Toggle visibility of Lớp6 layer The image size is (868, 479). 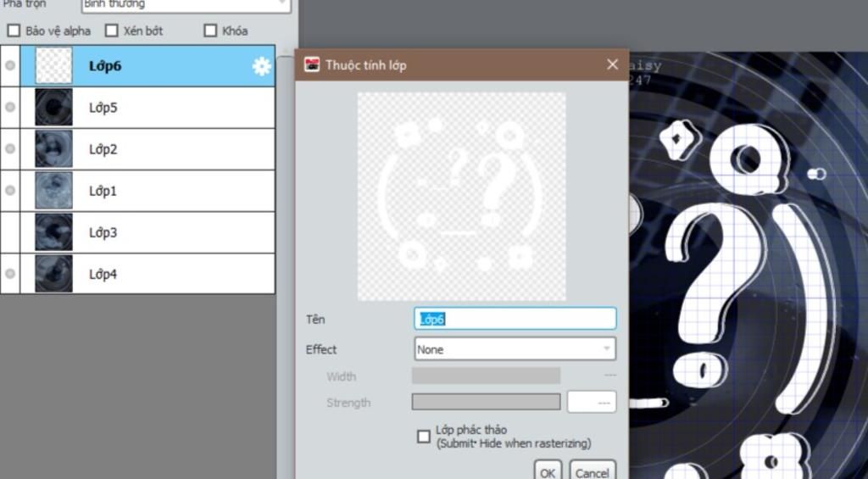(x=10, y=65)
